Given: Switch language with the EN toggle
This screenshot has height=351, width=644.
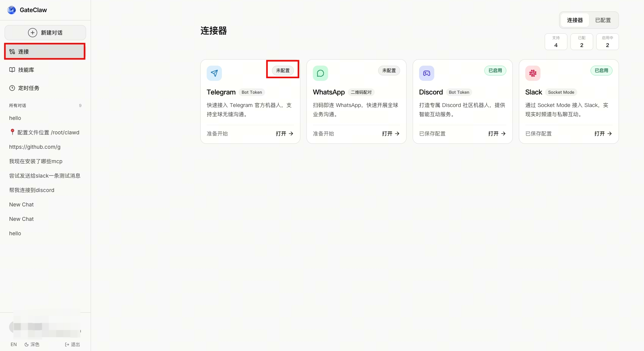Looking at the screenshot, I should tap(14, 345).
